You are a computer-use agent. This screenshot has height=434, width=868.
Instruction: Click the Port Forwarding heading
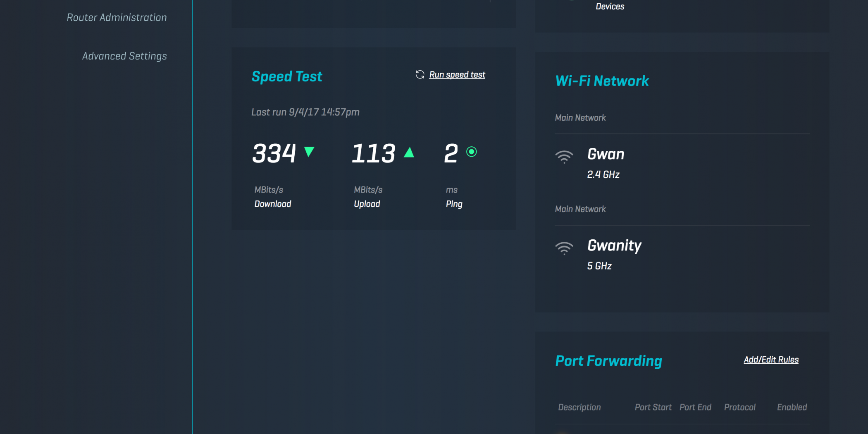click(x=608, y=361)
